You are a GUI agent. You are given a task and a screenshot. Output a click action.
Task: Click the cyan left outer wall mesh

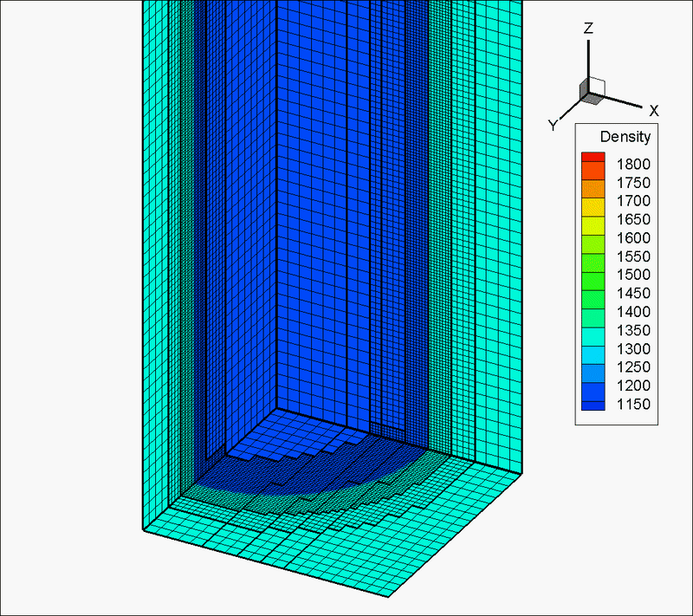(x=155, y=265)
